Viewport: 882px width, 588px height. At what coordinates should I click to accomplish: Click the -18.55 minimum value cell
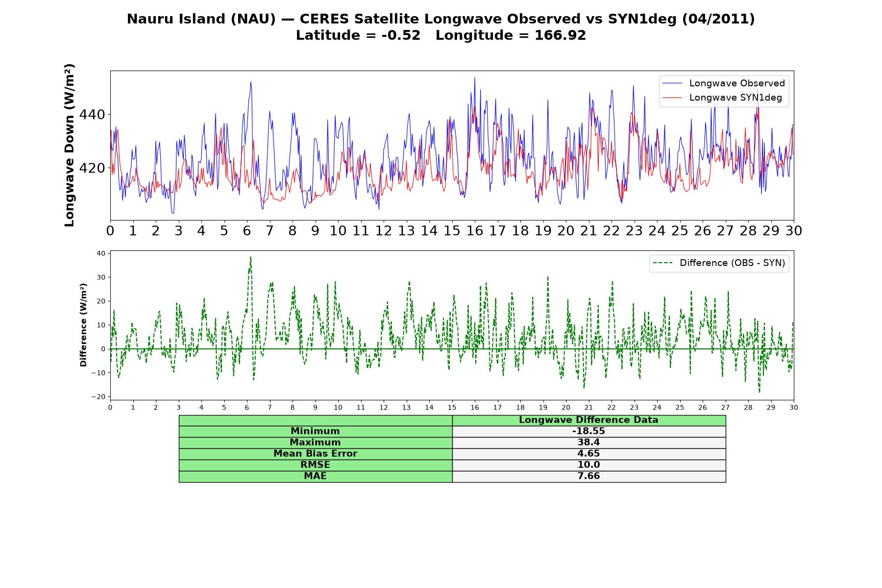(589, 431)
